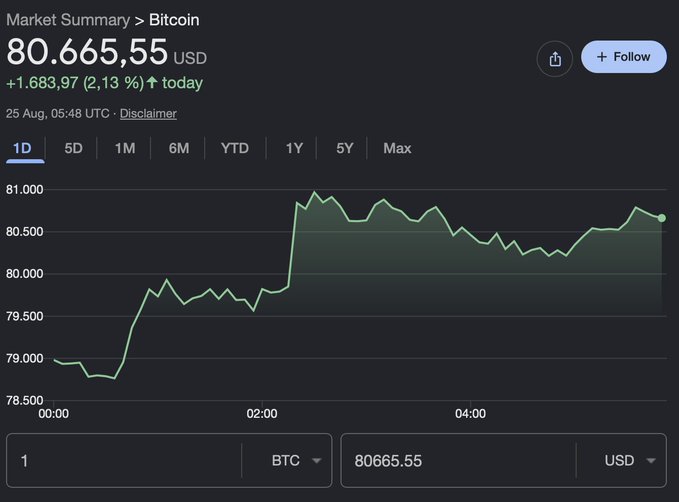Switch to the 5Y time range tab
Screen dimensions: 679x502
click(x=345, y=149)
